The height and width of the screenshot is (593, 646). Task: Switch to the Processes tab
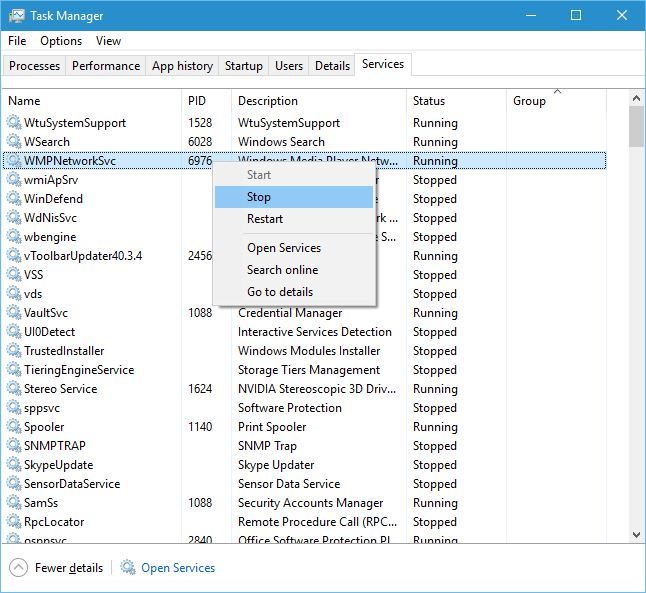coord(34,66)
